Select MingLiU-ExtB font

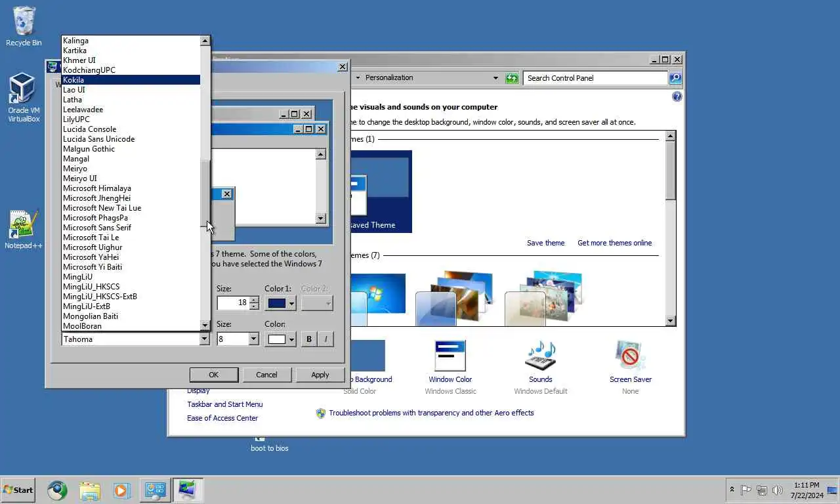[x=131, y=306]
